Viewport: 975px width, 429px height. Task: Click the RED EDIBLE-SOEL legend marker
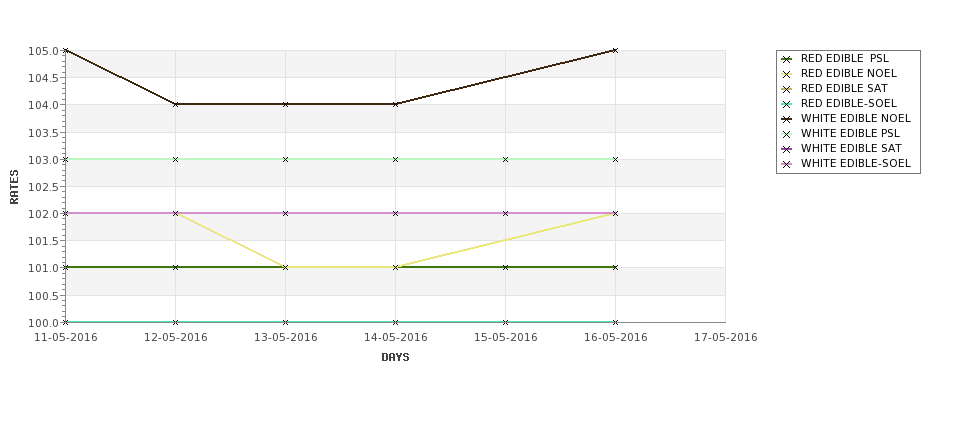tap(786, 104)
